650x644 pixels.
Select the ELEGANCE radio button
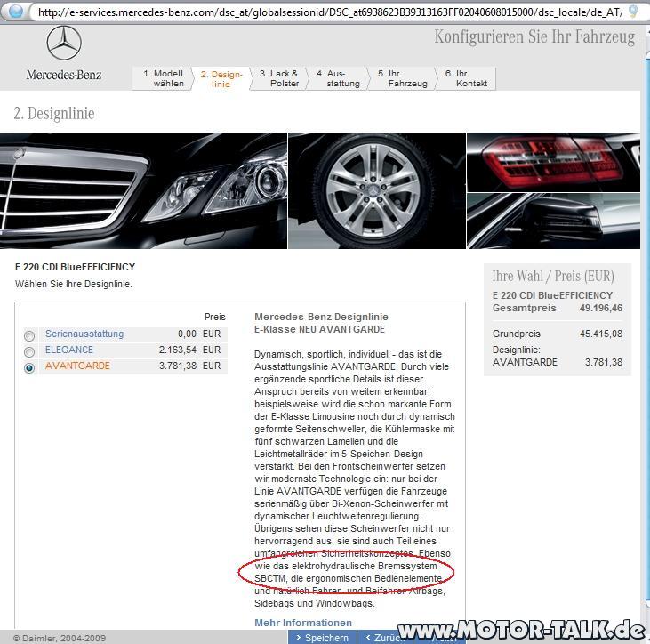[29, 351]
